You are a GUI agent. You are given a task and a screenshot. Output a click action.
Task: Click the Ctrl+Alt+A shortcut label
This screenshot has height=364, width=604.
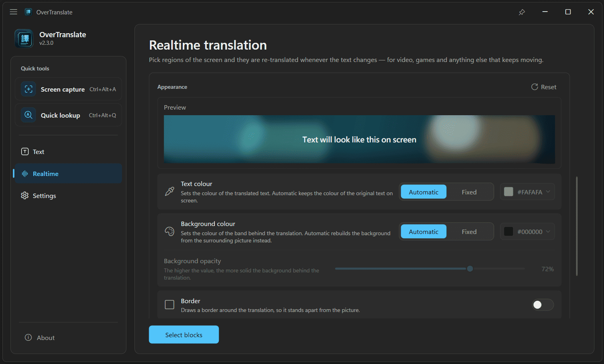coord(103,89)
